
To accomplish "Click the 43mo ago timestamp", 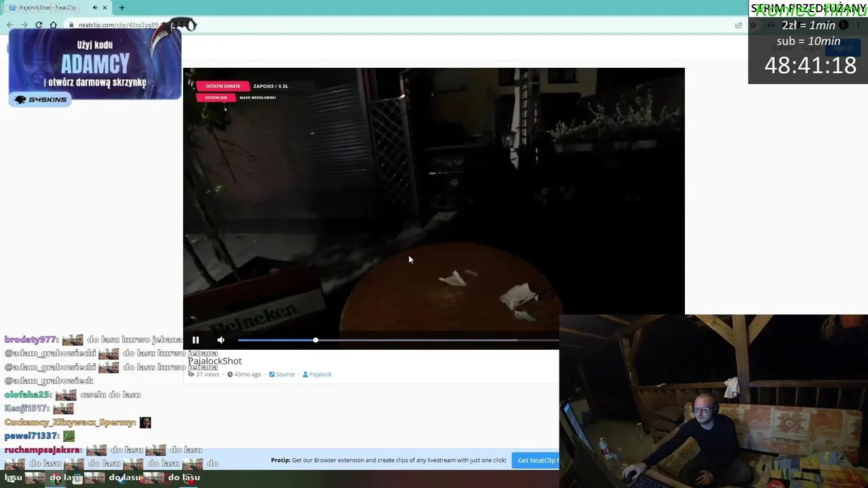I will click(244, 374).
